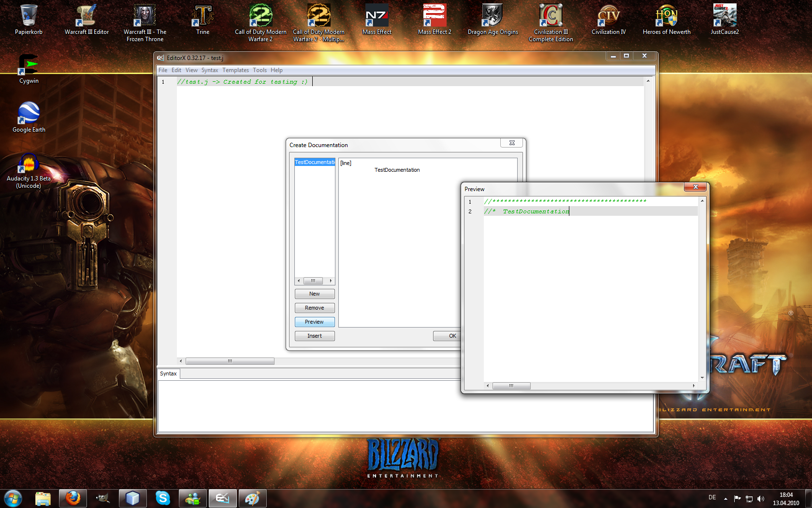Click Preview scrollbar down arrow
812x508 pixels.
click(x=702, y=377)
